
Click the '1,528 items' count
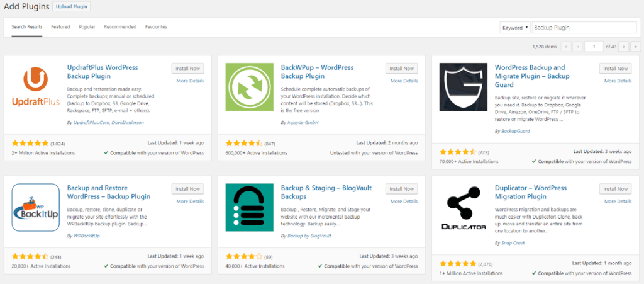tap(545, 47)
